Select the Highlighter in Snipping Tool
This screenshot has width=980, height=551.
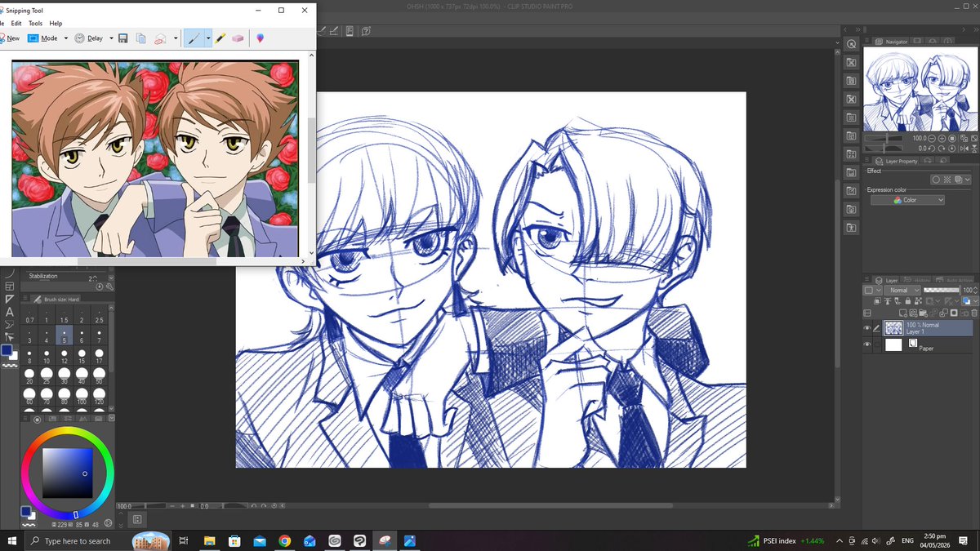tap(220, 38)
